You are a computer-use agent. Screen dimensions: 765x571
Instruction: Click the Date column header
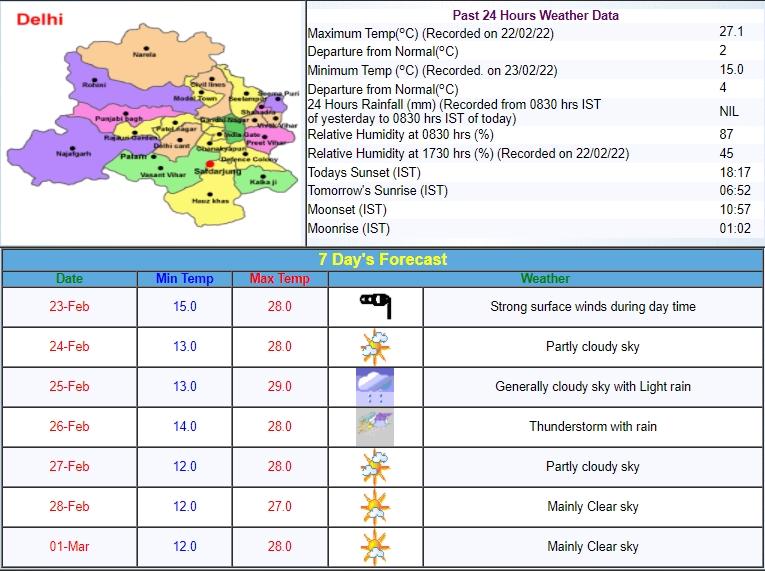coord(69,279)
